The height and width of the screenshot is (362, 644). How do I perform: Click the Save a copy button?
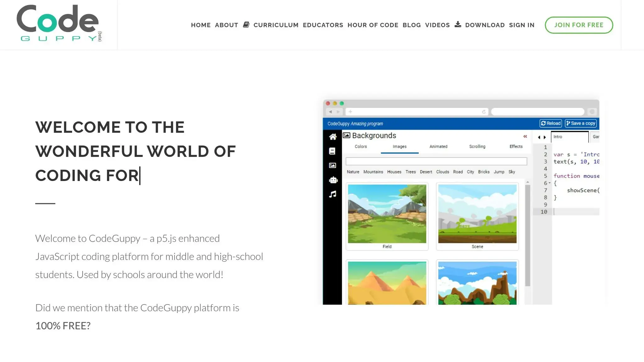click(x=580, y=123)
